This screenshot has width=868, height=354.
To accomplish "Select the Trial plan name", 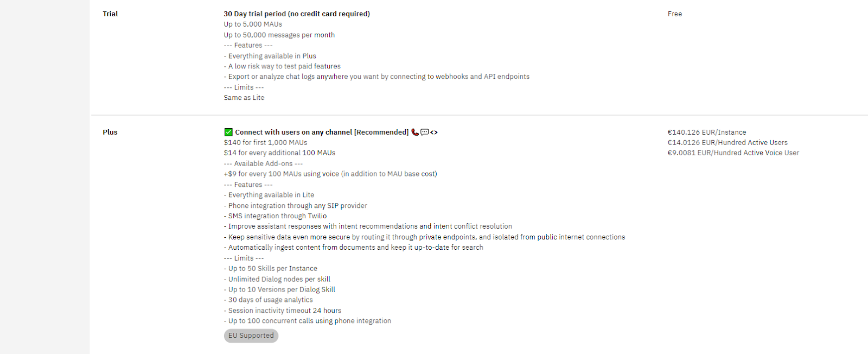I will (x=110, y=14).
